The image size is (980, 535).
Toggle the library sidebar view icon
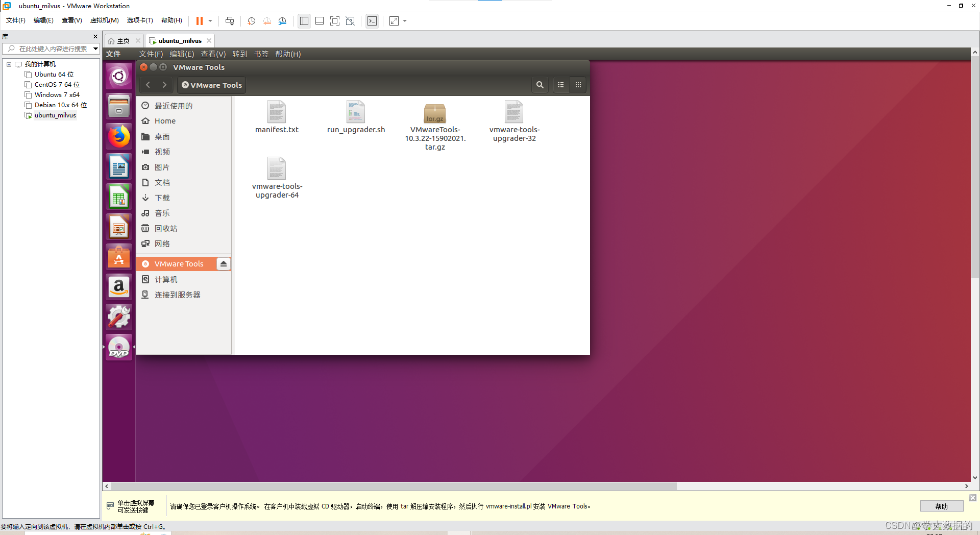304,21
